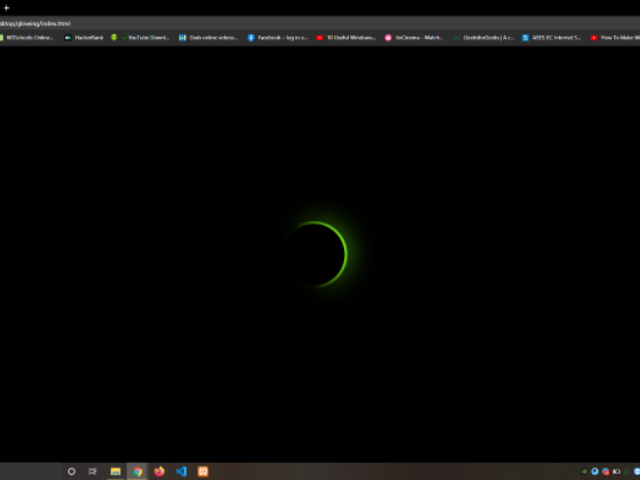The image size is (640, 480).
Task: Click the YouTube Downloader bookmark
Action: coord(141,37)
